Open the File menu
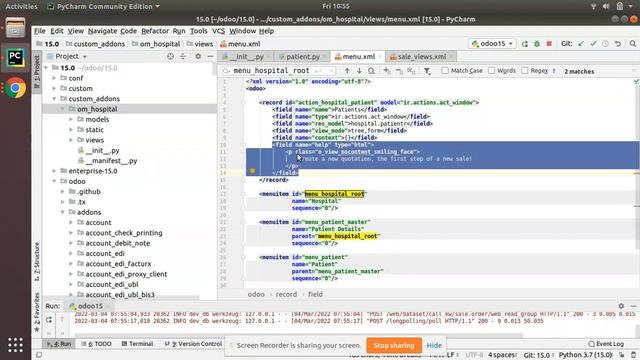Viewport: 640px width, 360px height. click(40, 31)
